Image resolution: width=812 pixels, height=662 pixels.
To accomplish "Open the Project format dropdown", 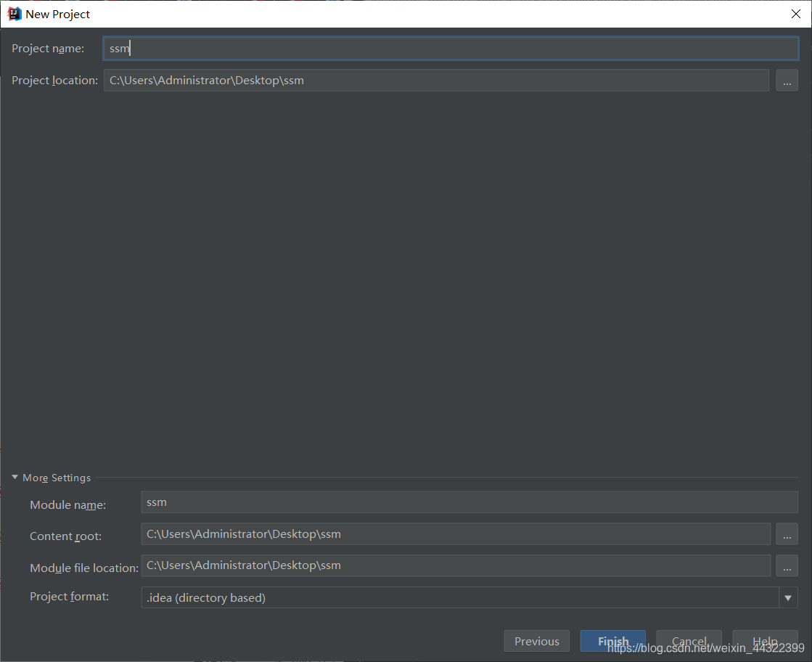I will pos(787,597).
